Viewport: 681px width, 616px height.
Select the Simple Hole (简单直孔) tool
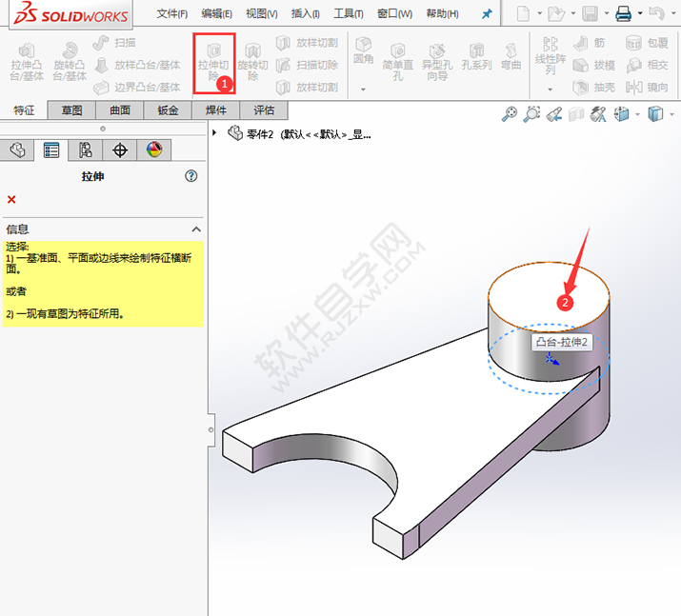[x=397, y=63]
